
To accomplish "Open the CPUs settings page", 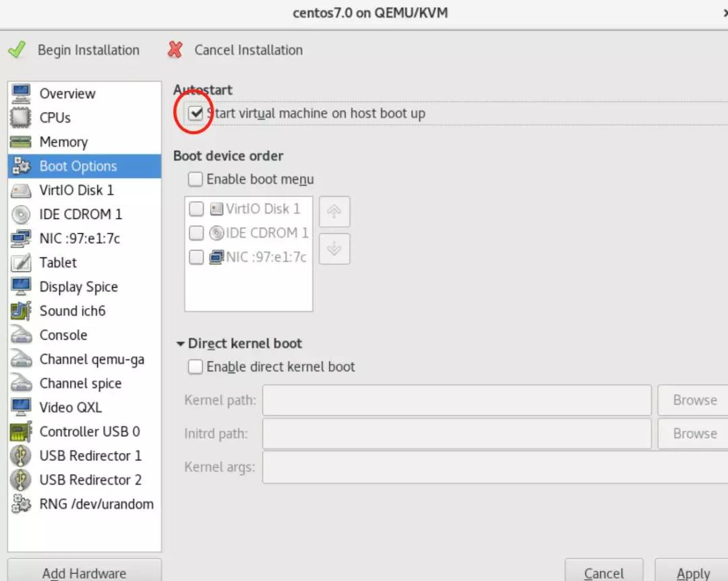I will [84, 117].
